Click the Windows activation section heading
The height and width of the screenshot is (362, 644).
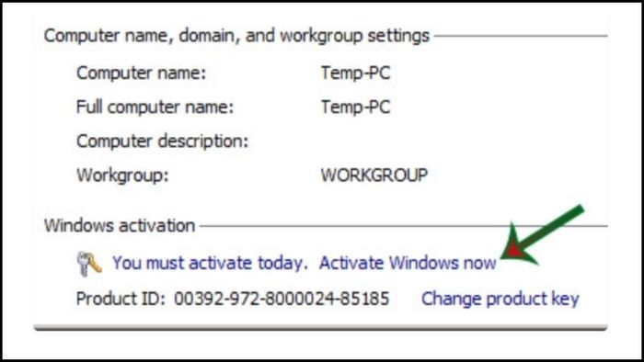[x=120, y=225]
